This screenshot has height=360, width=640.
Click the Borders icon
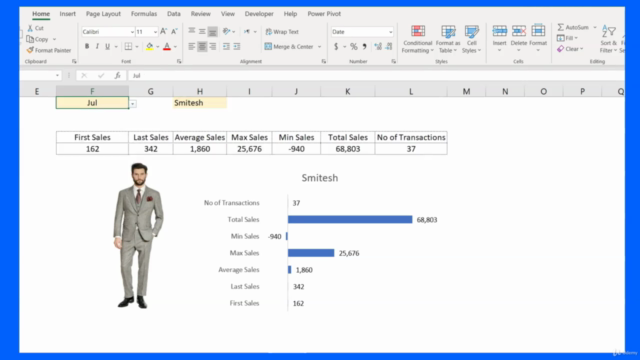(x=128, y=47)
